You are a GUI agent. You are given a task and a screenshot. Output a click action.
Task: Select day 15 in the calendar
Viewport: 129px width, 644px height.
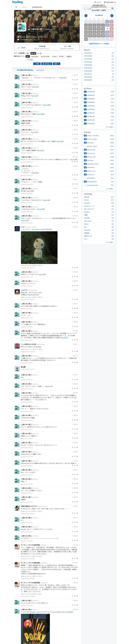[107, 29]
